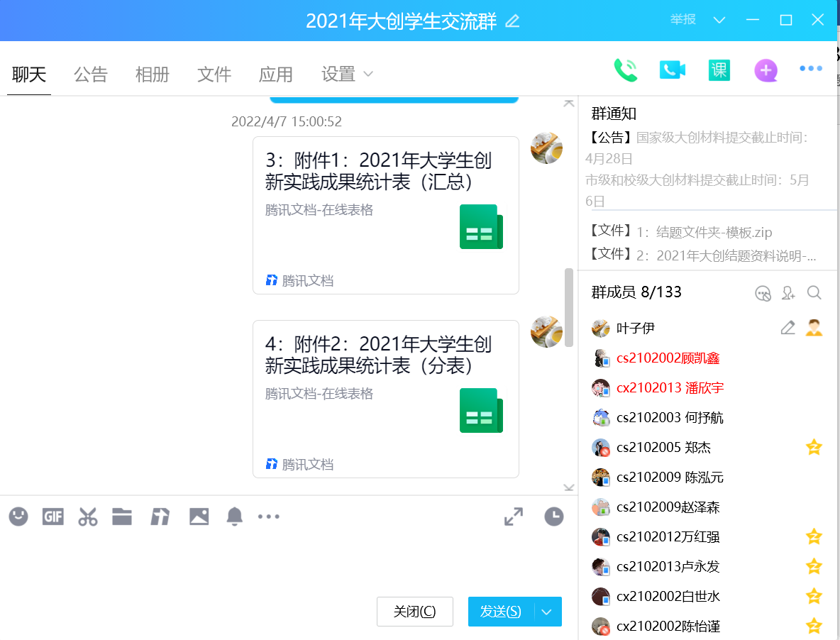The image size is (840, 640).
Task: Click the scissors screenshot tool
Action: coord(88,517)
